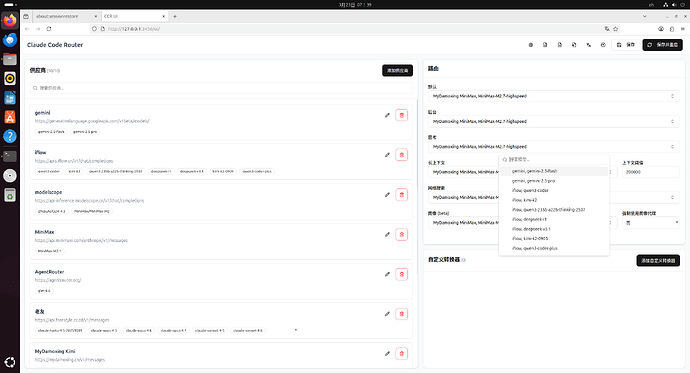Click the agentrouter.org URL text
The height and width of the screenshot is (373, 690).
[x=58, y=280]
